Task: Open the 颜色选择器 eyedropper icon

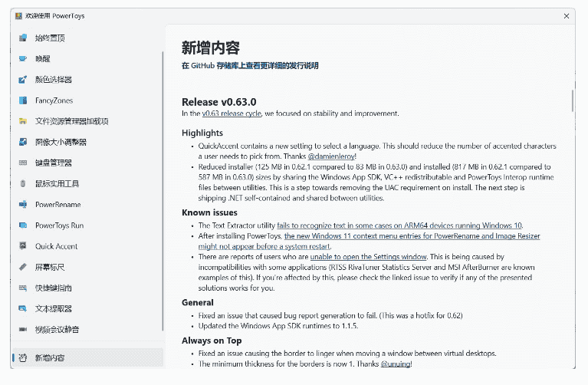Action: point(23,79)
